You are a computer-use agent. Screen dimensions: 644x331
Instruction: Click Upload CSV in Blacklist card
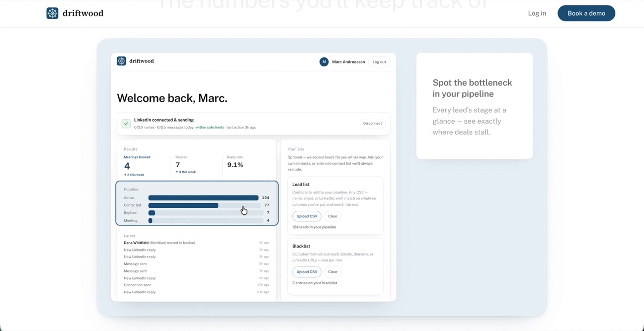(307, 272)
